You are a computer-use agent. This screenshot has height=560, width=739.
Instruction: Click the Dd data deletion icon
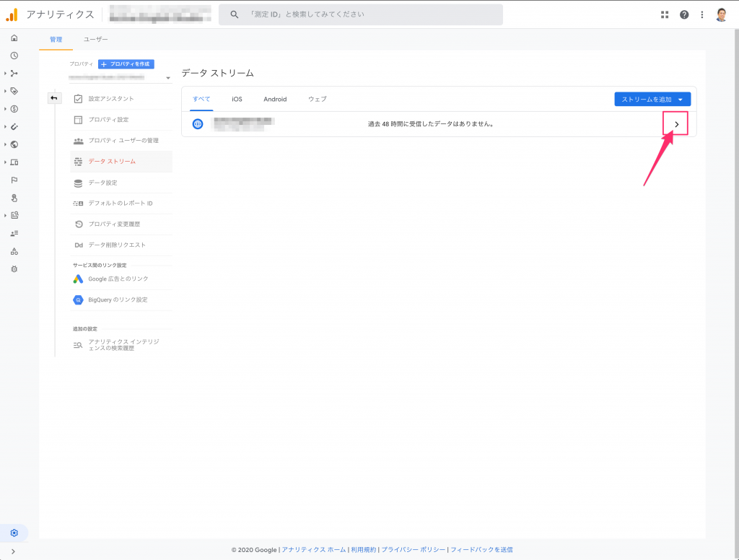click(x=78, y=245)
